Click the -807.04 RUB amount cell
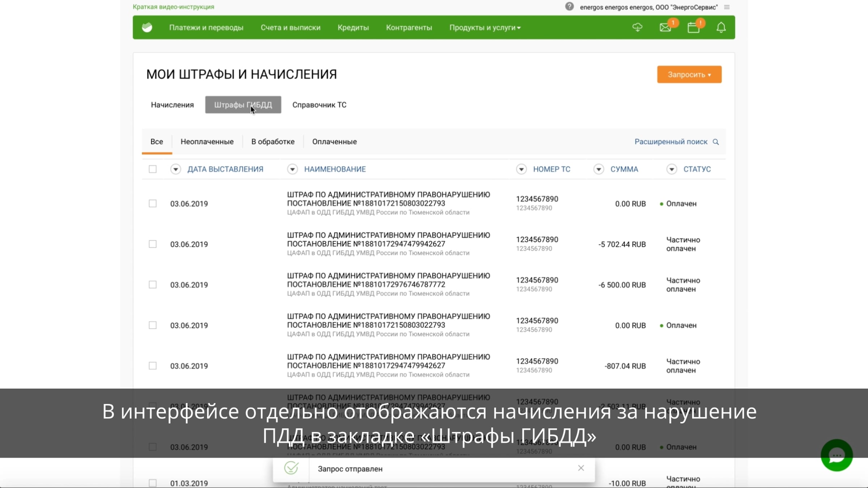Viewport: 868px width, 488px height. click(625, 366)
